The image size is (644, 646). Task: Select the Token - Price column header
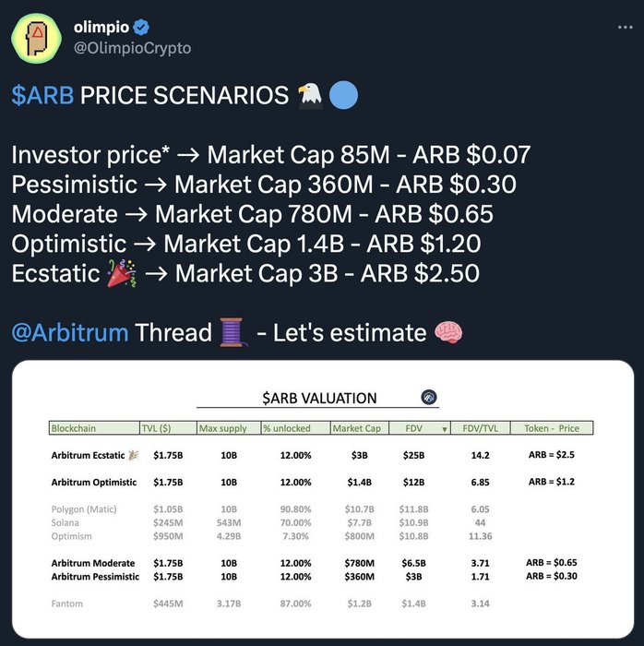[x=552, y=428]
